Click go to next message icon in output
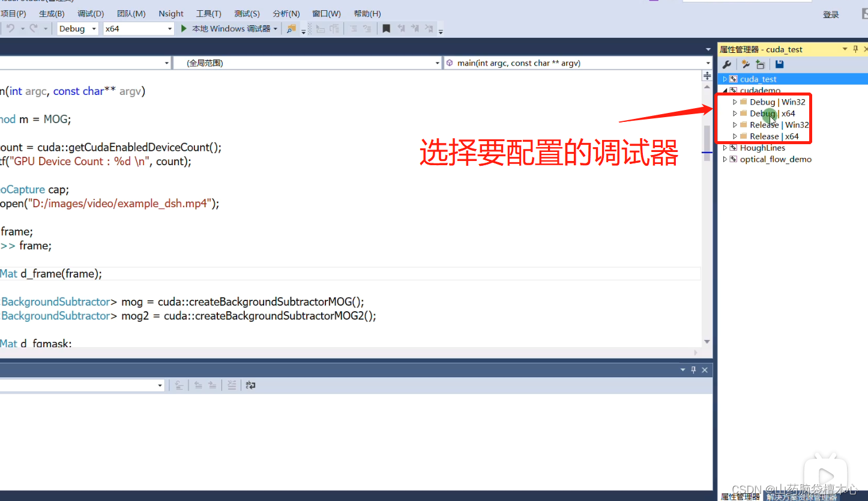This screenshot has height=501, width=868. (x=212, y=386)
